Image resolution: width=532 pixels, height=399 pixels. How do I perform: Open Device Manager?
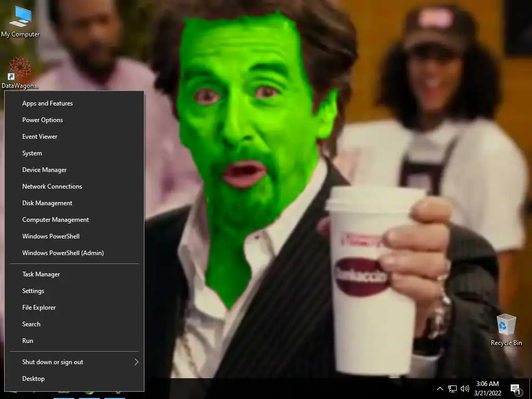pos(74,170)
